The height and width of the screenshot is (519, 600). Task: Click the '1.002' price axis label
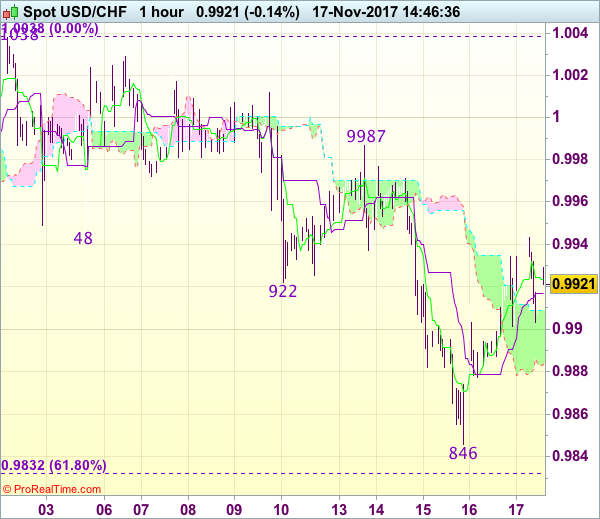570,75
